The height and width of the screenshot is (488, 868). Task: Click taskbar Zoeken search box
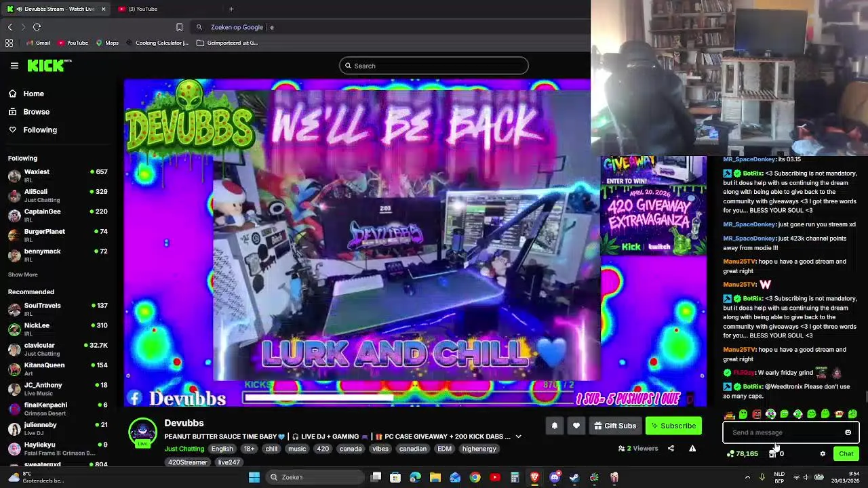315,477
